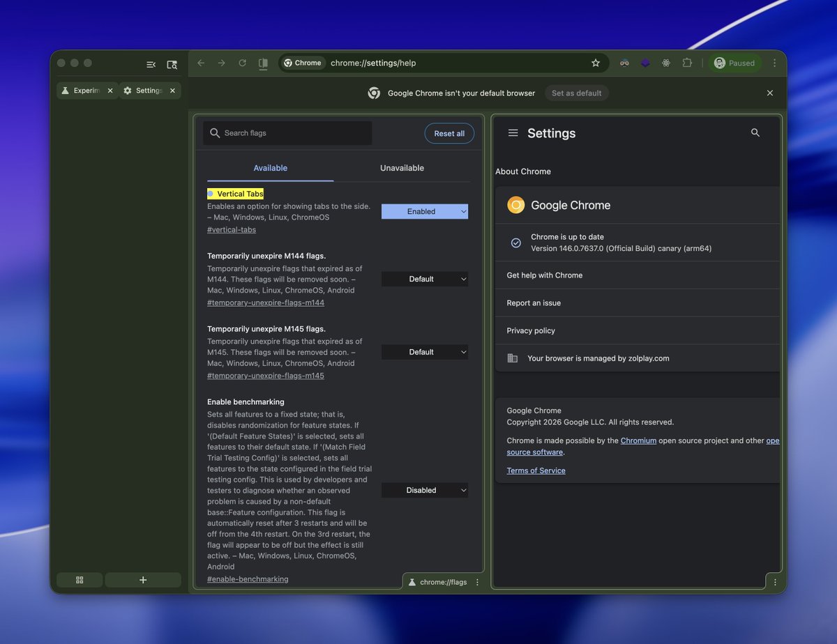This screenshot has height=644, width=837.
Task: Click the Temporarily unexpire M145 flags heading
Action: pos(266,329)
